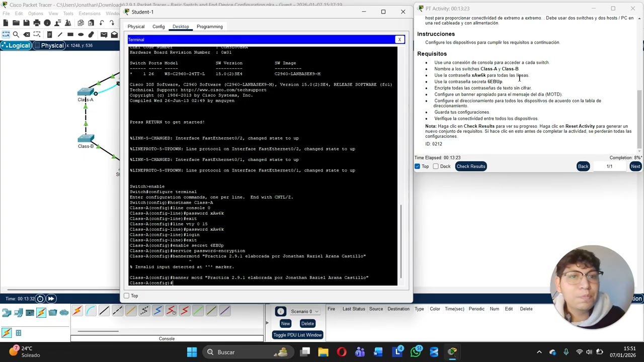Pick the orange Fiber cable
This screenshot has width=644, height=362.
coord(131,311)
